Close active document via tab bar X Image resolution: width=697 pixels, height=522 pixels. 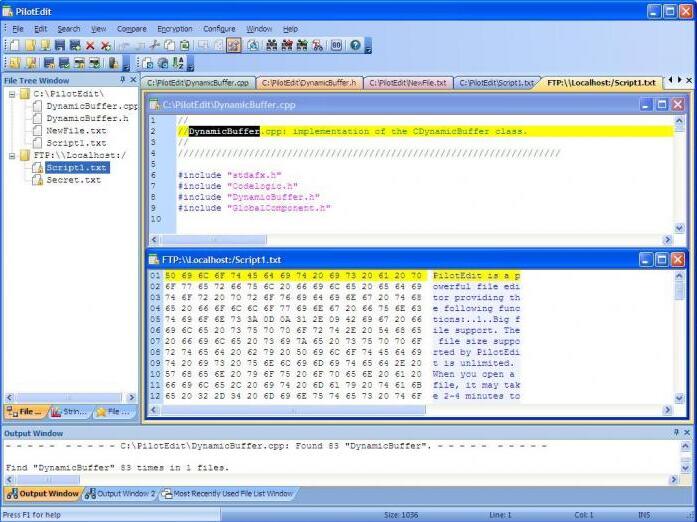689,80
